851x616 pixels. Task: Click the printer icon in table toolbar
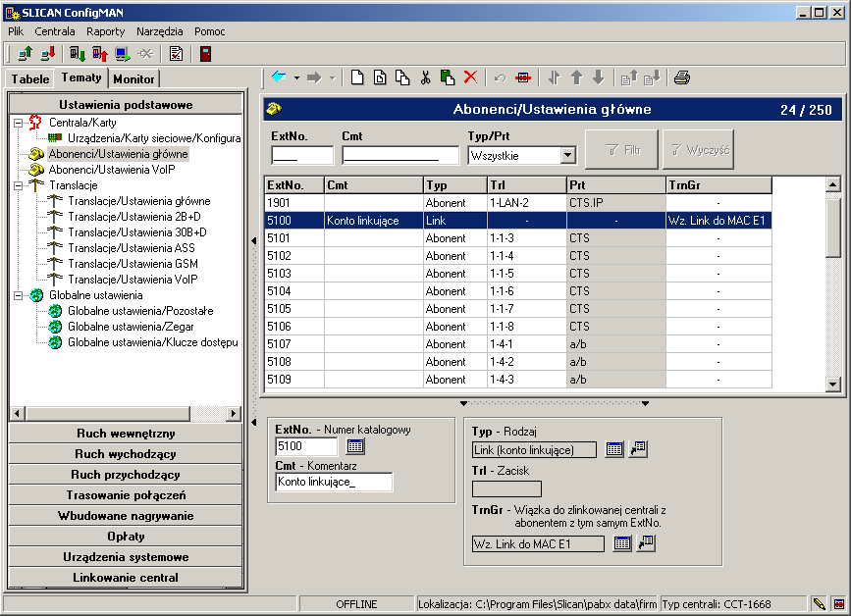[x=681, y=77]
